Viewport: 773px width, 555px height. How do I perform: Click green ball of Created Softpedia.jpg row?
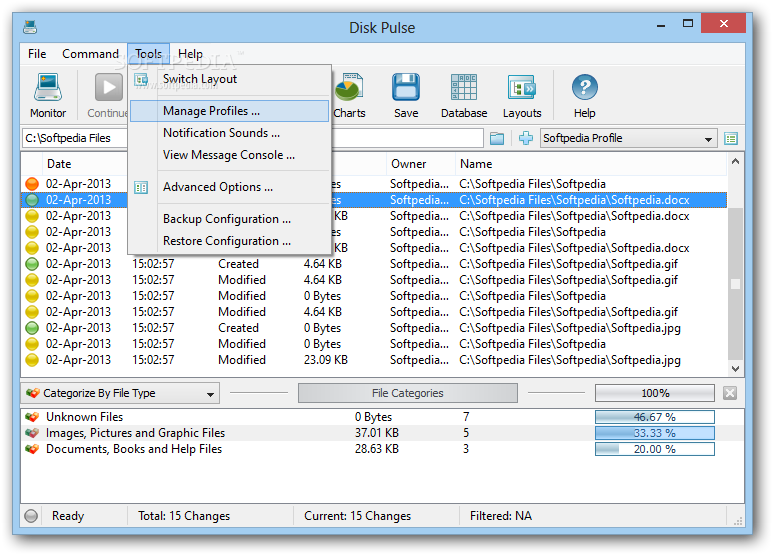tap(32, 328)
